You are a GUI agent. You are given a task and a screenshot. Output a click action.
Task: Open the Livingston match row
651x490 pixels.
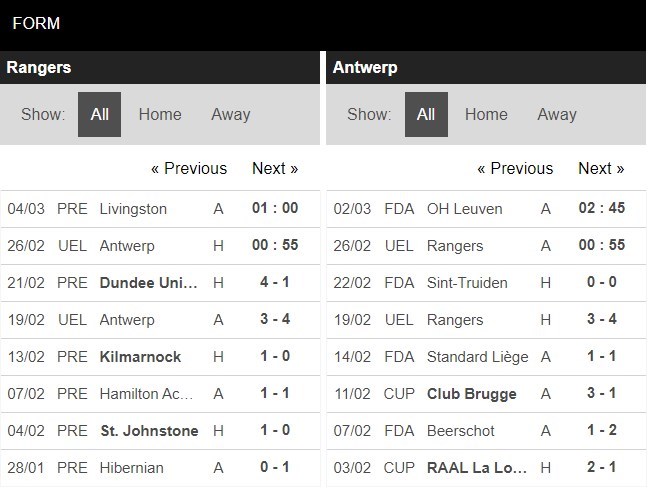coord(133,209)
